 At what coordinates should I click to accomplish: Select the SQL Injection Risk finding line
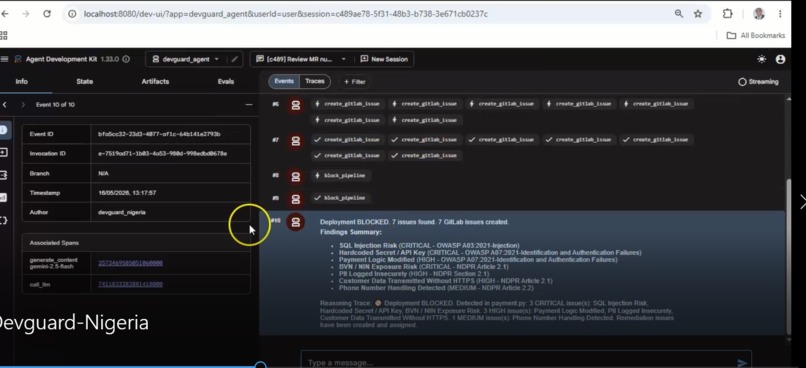coord(429,246)
